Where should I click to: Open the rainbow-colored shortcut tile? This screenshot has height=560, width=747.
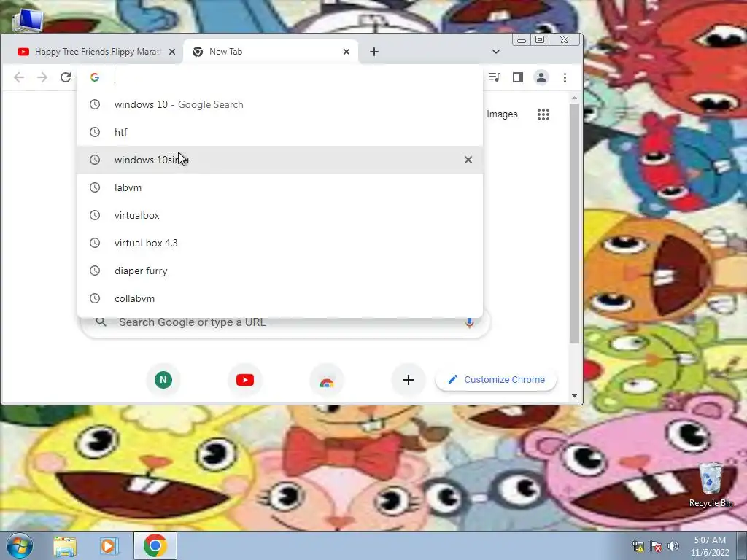tap(326, 381)
